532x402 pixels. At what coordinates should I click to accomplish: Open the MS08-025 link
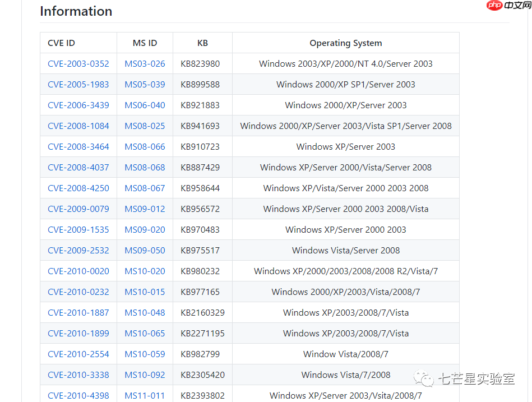click(x=145, y=126)
